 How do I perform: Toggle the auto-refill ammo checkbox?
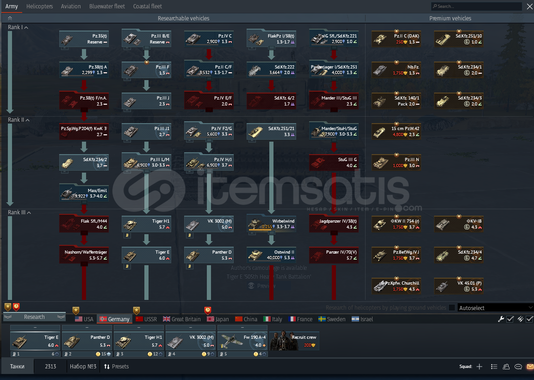(x=529, y=319)
